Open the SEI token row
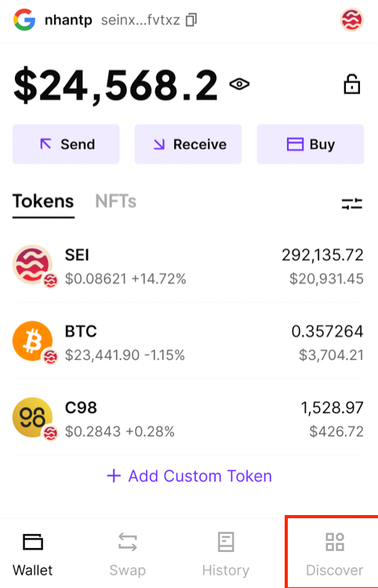Viewport: 378px width, 588px height. [x=188, y=267]
